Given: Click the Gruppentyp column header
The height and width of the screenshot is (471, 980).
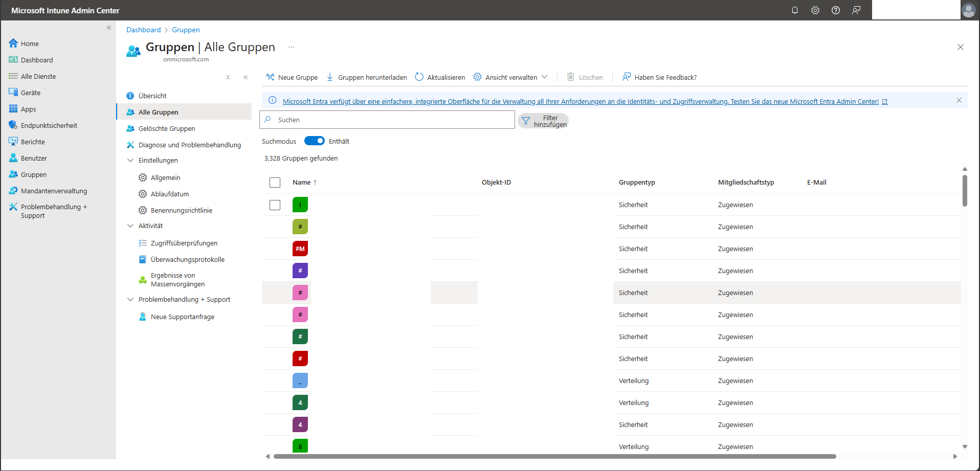Looking at the screenshot, I should click(x=637, y=182).
